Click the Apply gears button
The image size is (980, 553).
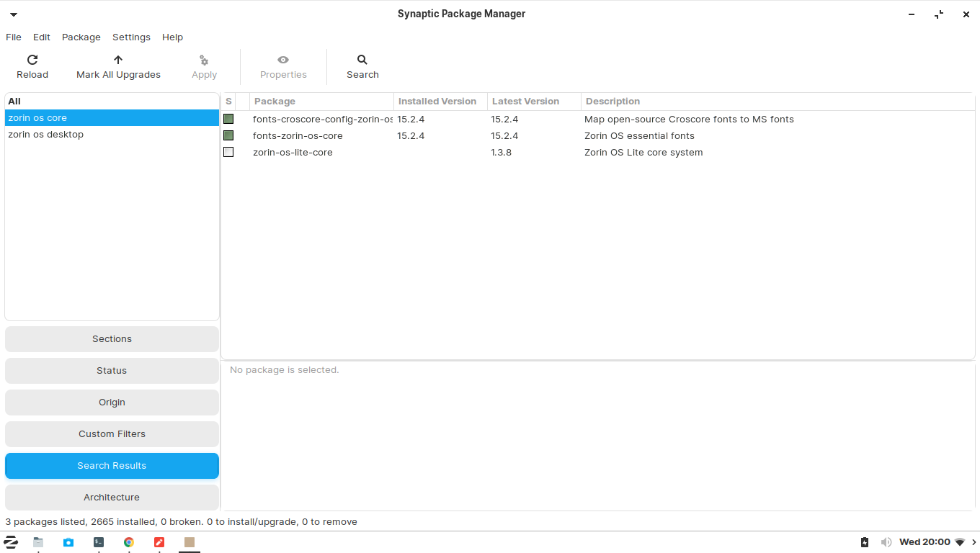click(204, 67)
